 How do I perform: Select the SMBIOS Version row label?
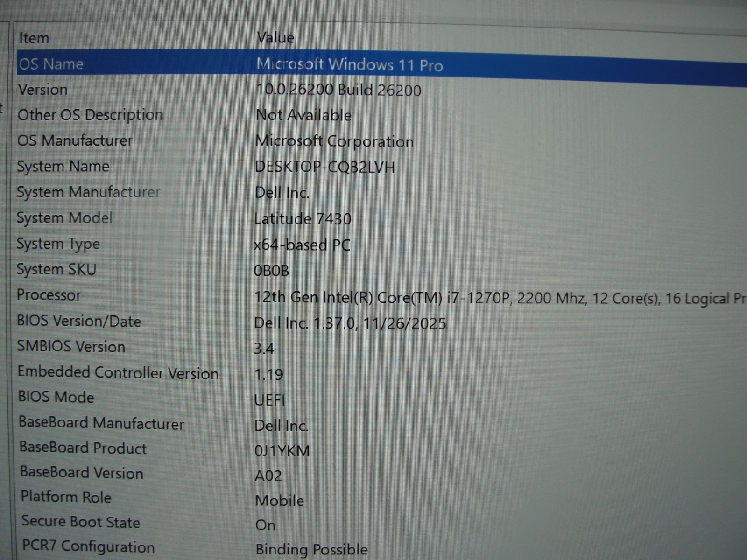point(71,346)
